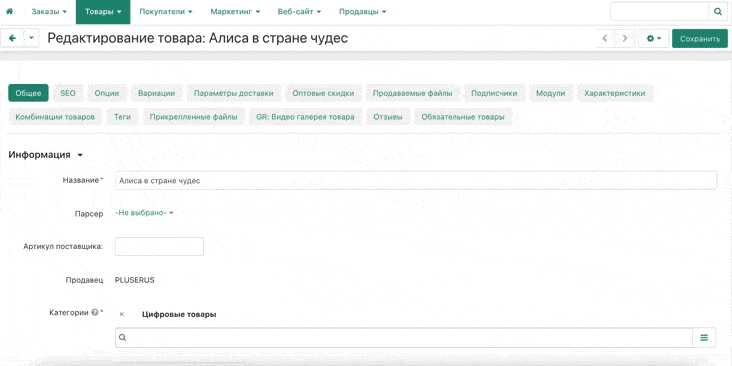732x366 pixels.
Task: Click the PLUSERUS vendor name
Action: click(x=134, y=280)
